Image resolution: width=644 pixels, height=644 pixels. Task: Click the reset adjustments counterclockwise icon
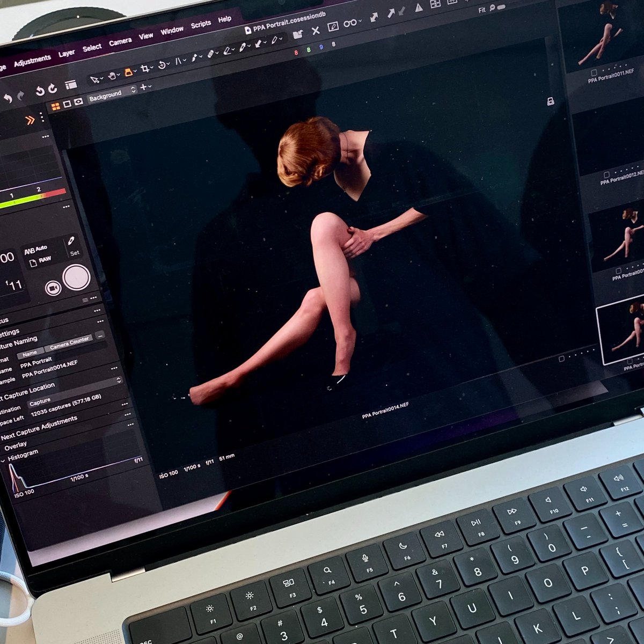pyautogui.click(x=40, y=91)
